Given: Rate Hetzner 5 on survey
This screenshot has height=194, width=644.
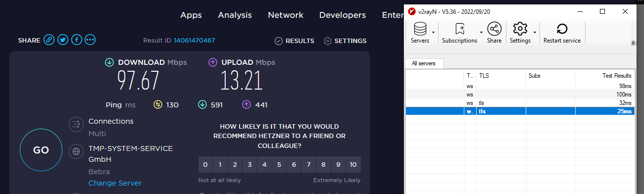Looking at the screenshot, I should (x=279, y=164).
